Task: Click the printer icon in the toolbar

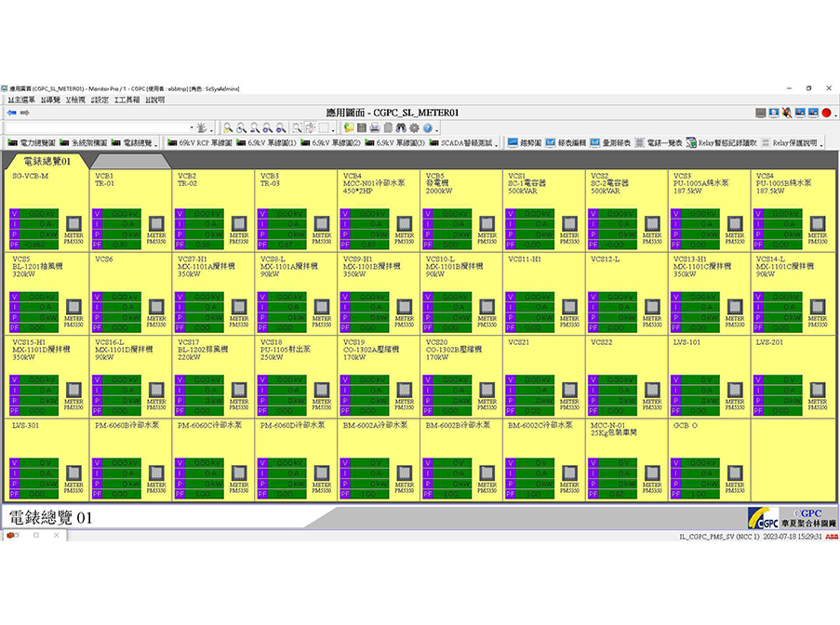Action: [x=374, y=127]
